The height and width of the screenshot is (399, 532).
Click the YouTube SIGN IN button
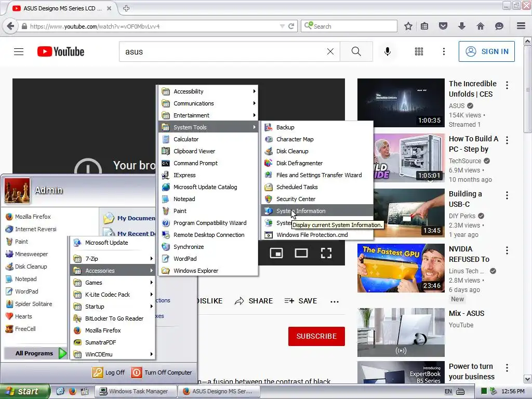coord(486,51)
